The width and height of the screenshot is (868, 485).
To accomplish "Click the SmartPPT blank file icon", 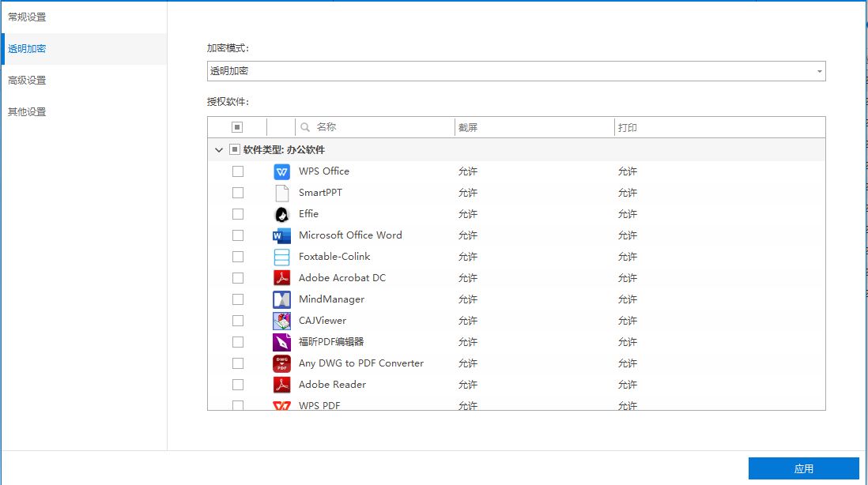I will point(281,193).
